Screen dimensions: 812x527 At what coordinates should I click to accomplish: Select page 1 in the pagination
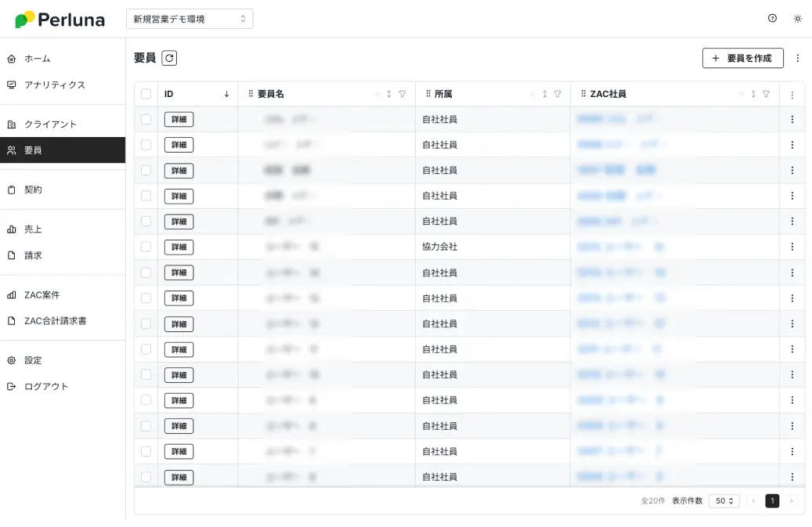[x=772, y=501]
